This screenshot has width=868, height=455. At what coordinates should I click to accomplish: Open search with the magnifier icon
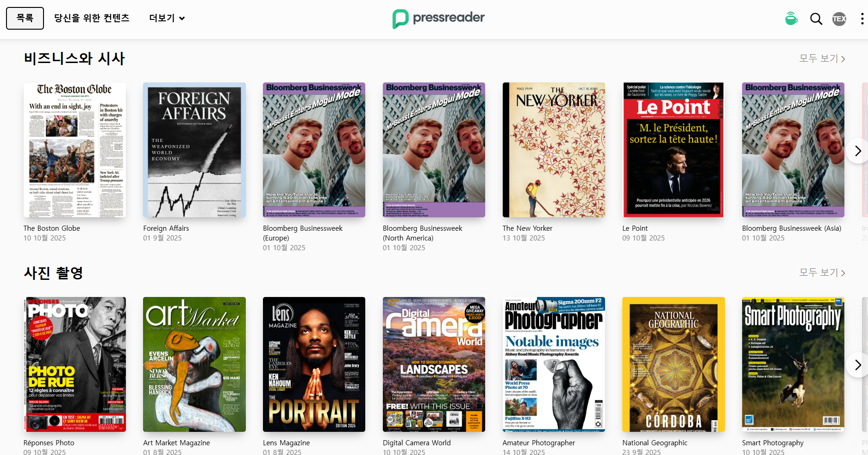(x=816, y=19)
